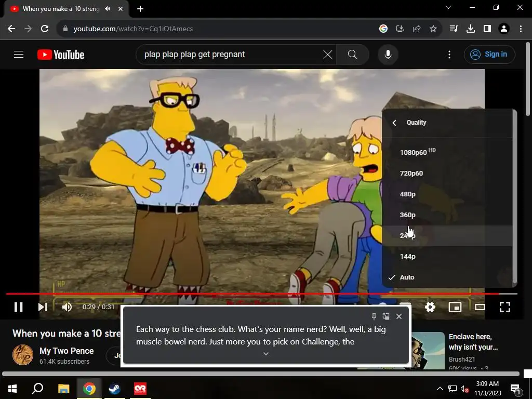Viewport: 532px width, 399px height.
Task: Enable miniplayer mode
Action: 455,307
